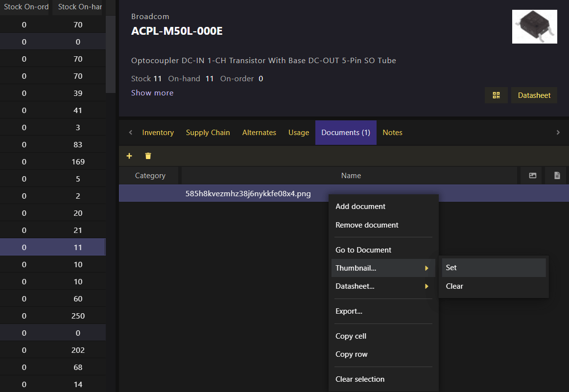Choose Copy cell menu entry
The image size is (569, 392).
point(383,336)
